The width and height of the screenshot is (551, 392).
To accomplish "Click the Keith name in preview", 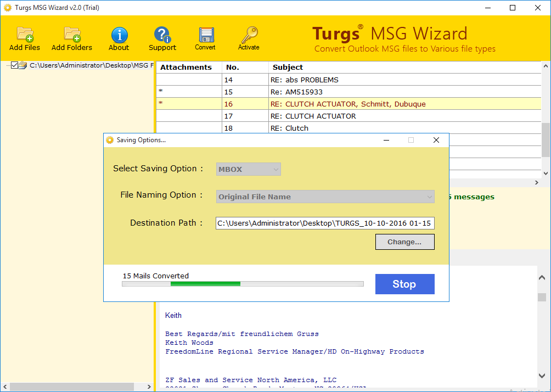I will tap(173, 315).
